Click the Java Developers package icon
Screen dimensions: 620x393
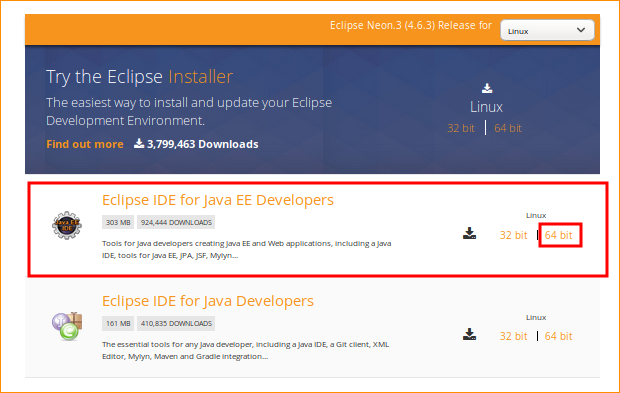[67, 326]
